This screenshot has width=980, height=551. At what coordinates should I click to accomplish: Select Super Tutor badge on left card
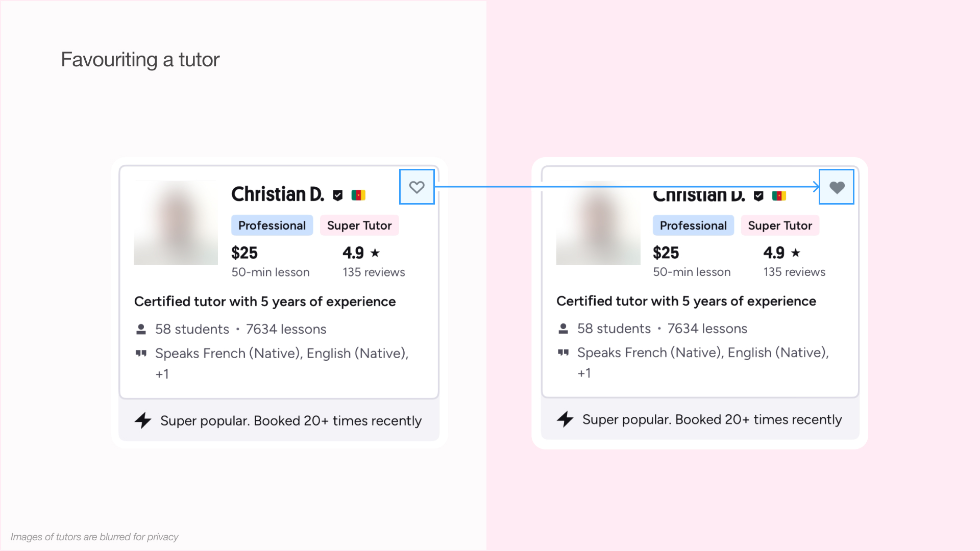(359, 226)
